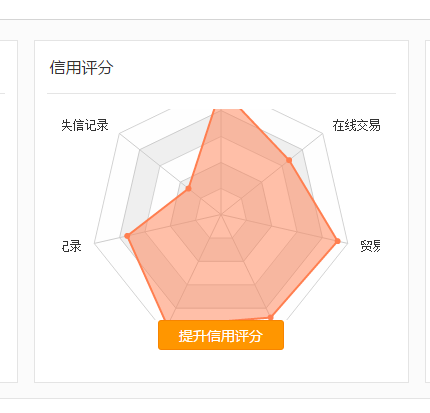Click the partially visible card on the left edge
Viewport: 430px width, 413px height.
(x=9, y=212)
